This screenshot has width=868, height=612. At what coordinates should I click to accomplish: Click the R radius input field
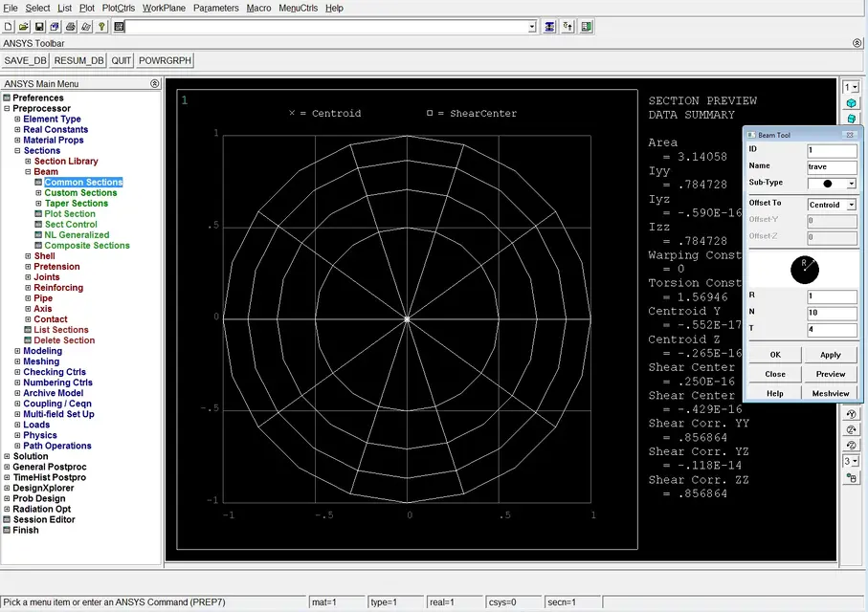click(832, 296)
